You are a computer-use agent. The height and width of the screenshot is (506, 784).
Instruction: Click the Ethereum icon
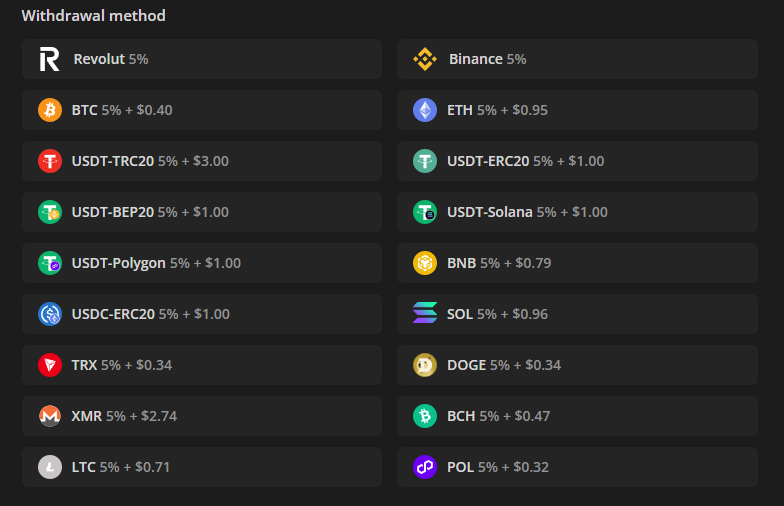coord(425,110)
